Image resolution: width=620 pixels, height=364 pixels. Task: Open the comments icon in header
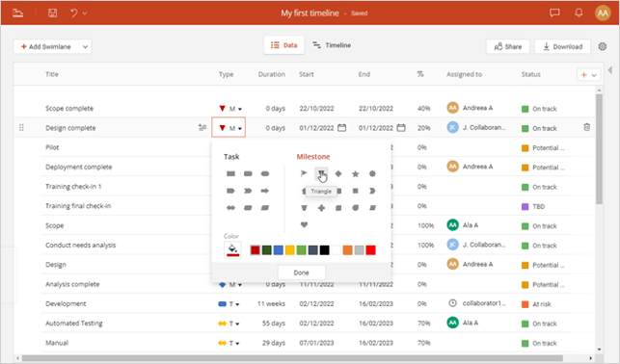(554, 13)
